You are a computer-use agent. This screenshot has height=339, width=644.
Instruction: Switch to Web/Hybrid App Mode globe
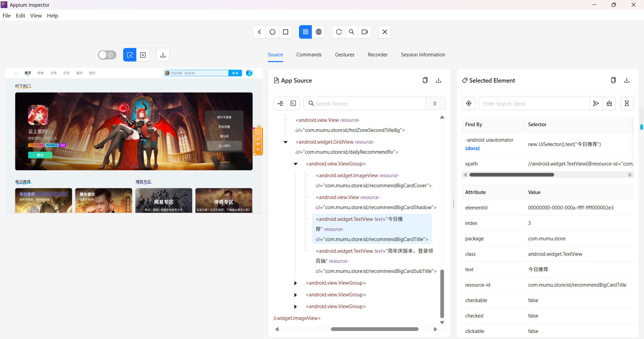point(318,32)
